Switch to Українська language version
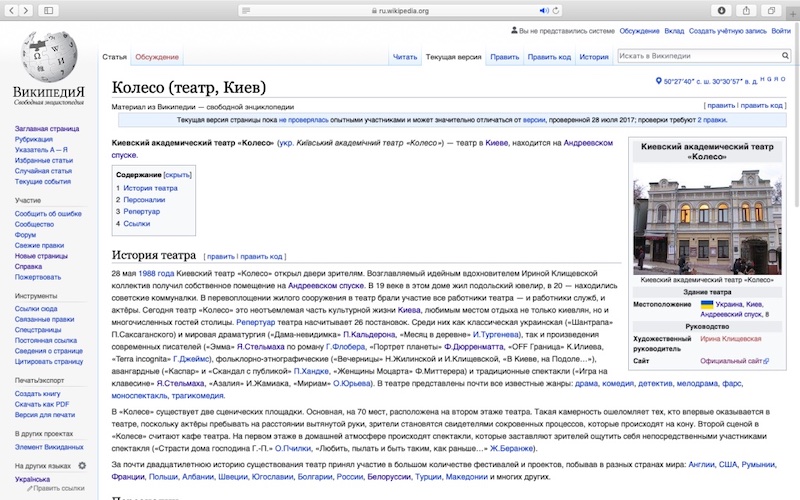The image size is (800, 500). (x=32, y=479)
